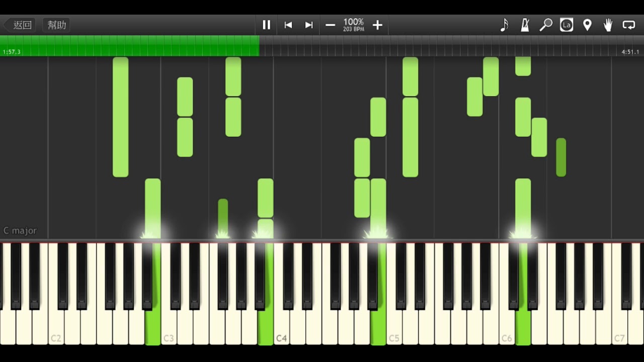Skip forward to next section
Viewport: 644px width, 362px height.
309,25
